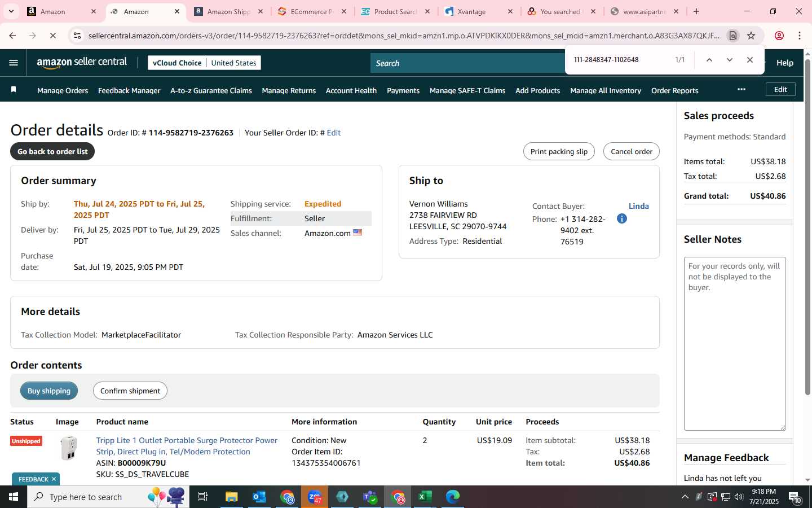Go to next find-in-page match

click(x=729, y=60)
